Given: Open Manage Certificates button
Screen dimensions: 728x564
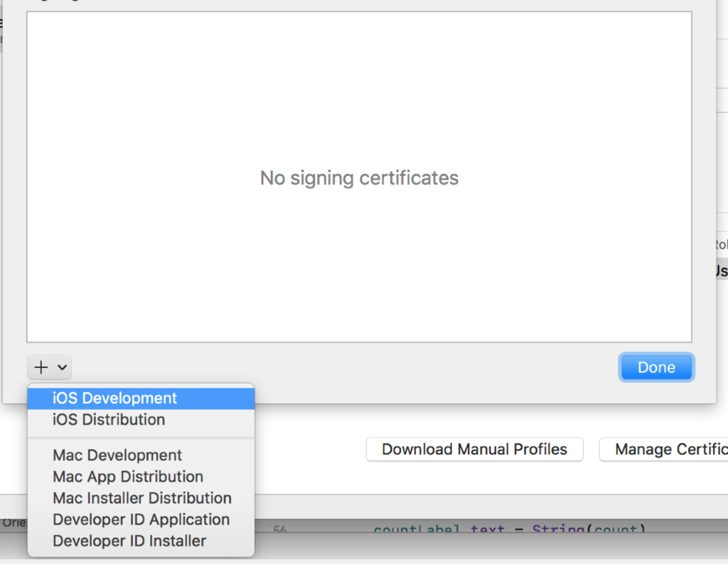Looking at the screenshot, I should pos(664,450).
